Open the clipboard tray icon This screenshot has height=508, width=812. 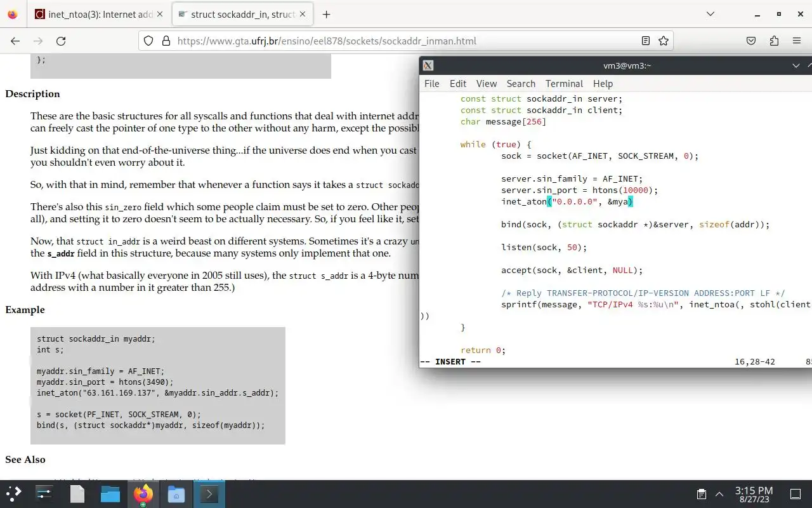pyautogui.click(x=701, y=494)
